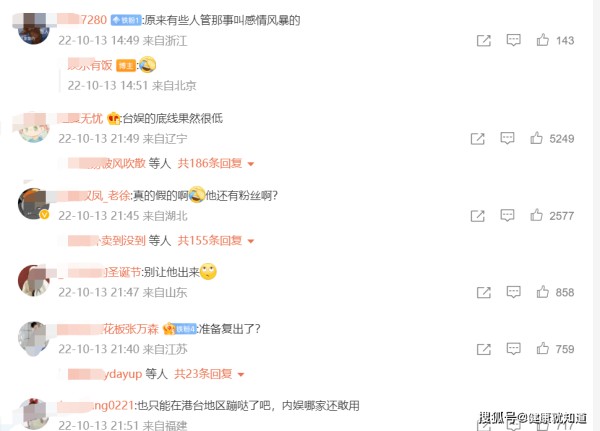Like the comment with 2577 likes
The image size is (600, 431).
pos(536,215)
